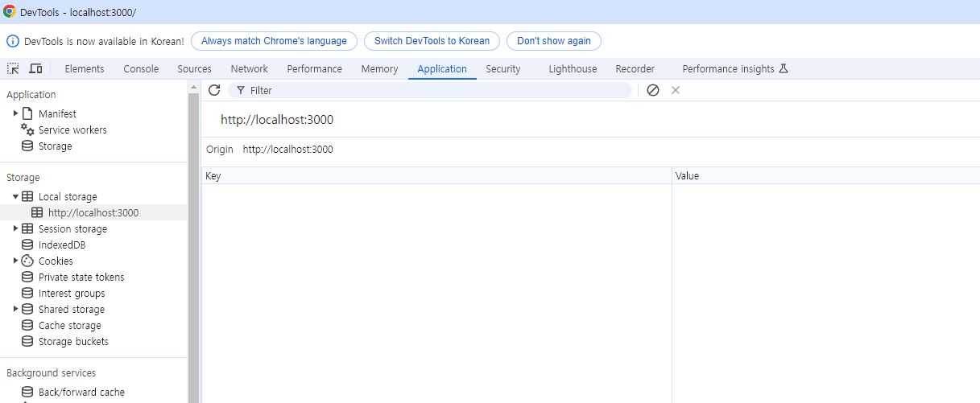Click the Local storage table icon
This screenshot has width=980, height=403.
[x=27, y=196]
